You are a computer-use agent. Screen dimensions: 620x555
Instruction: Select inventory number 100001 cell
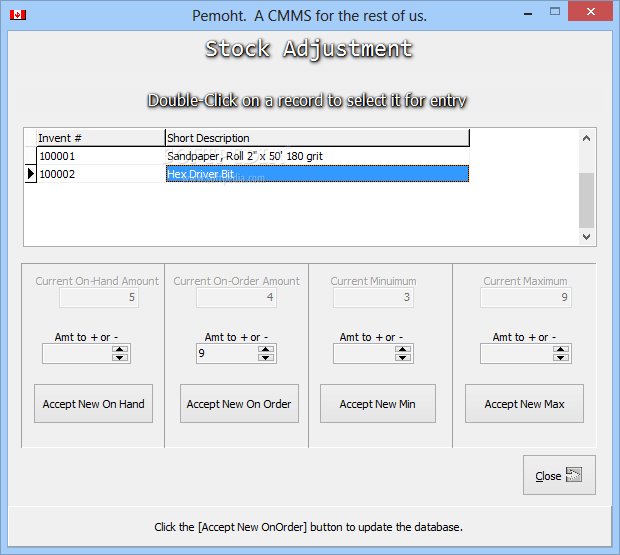101,156
